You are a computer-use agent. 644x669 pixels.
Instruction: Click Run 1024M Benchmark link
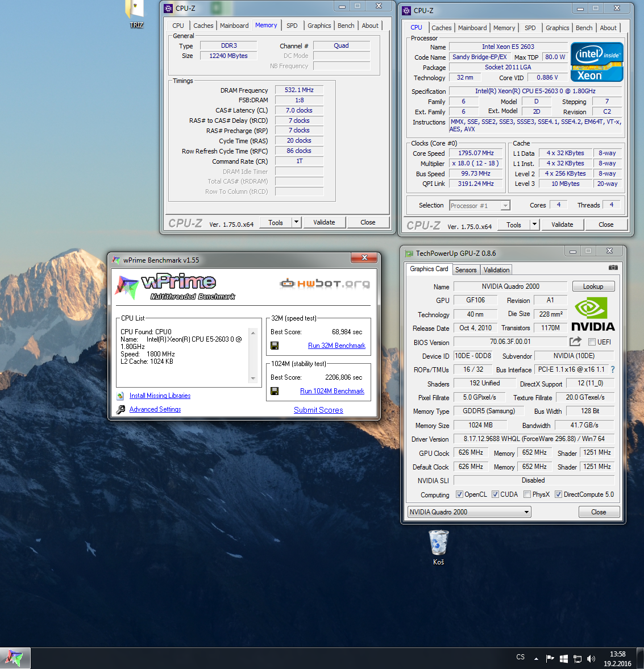tap(332, 391)
